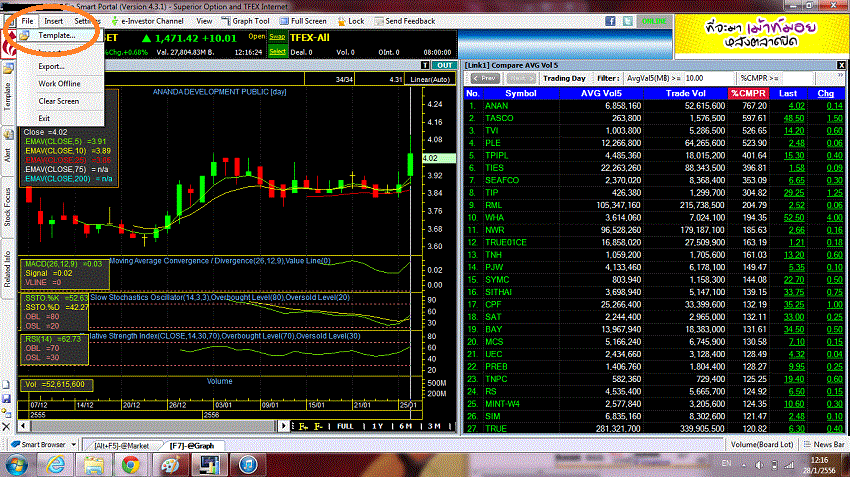Click Volume(Board Lot) in the status bar
The width and height of the screenshot is (850, 477).
[x=762, y=444]
